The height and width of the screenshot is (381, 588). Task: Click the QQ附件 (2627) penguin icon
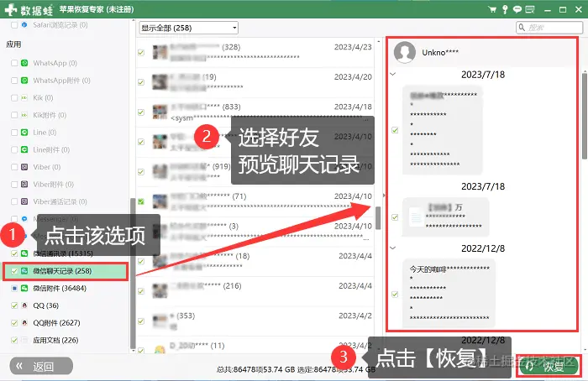pos(24,322)
